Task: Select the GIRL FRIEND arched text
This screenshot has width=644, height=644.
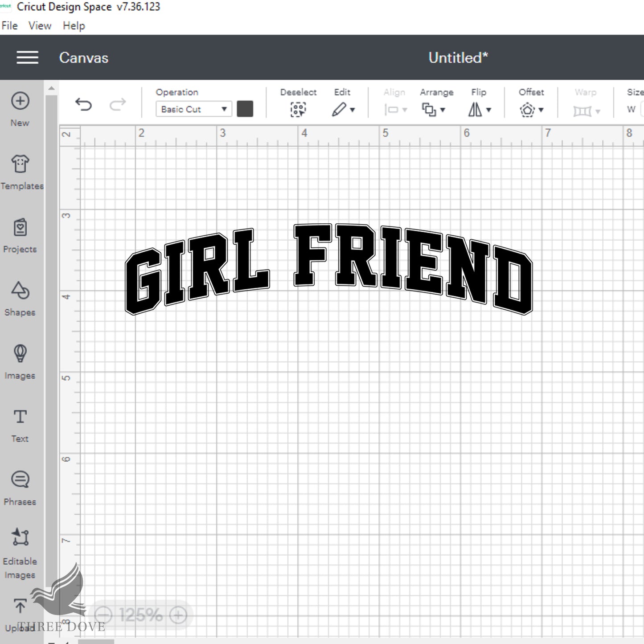Action: [329, 269]
